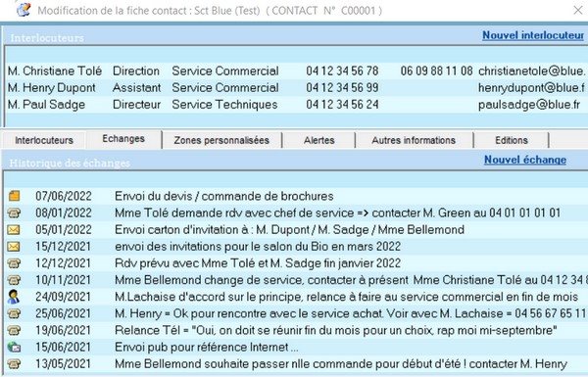
Task: Click the envelope icon on the 05/01/2022 exchange
Action: point(14,229)
